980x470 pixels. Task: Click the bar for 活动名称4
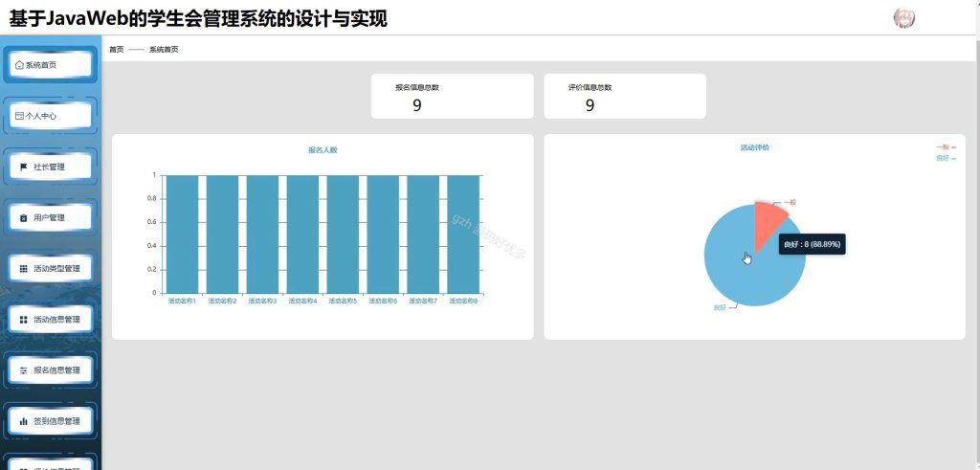pyautogui.click(x=302, y=234)
